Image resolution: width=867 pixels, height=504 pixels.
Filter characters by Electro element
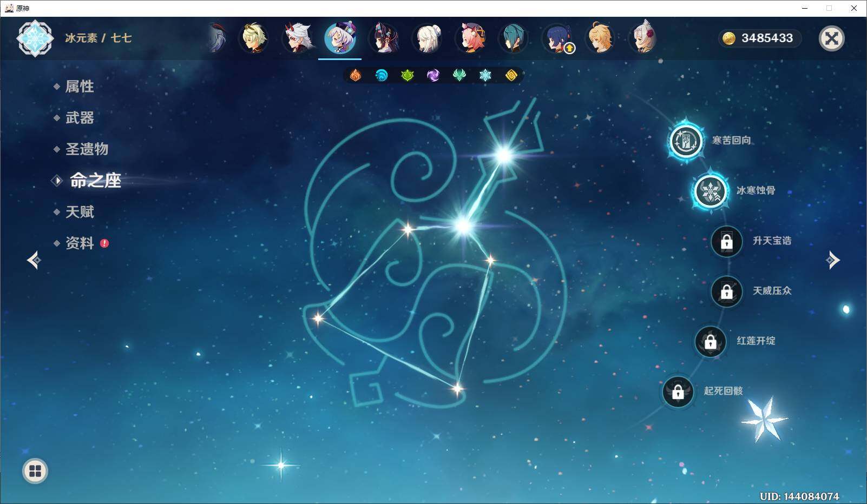coord(433,75)
